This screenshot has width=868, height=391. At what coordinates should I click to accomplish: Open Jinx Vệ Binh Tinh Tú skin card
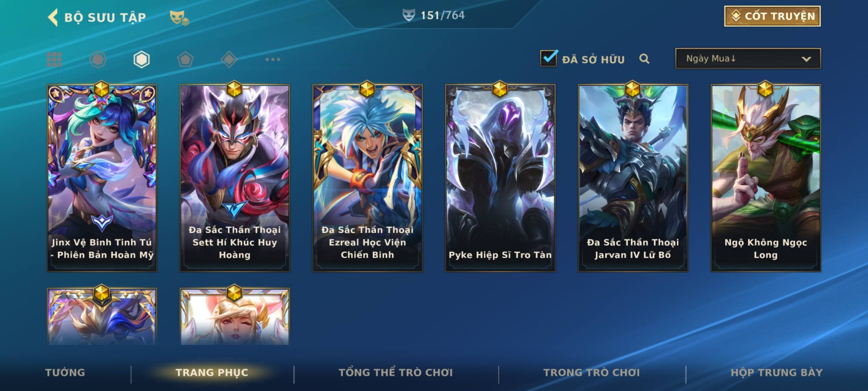pos(102,178)
